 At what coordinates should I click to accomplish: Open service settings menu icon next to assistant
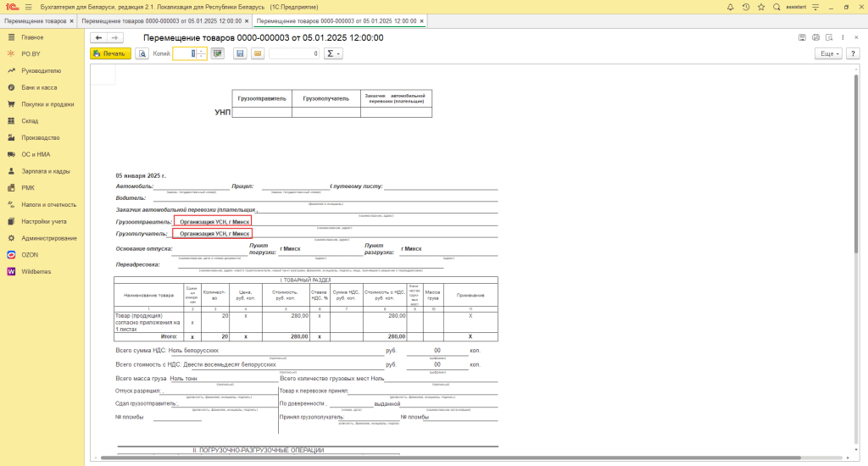point(815,7)
